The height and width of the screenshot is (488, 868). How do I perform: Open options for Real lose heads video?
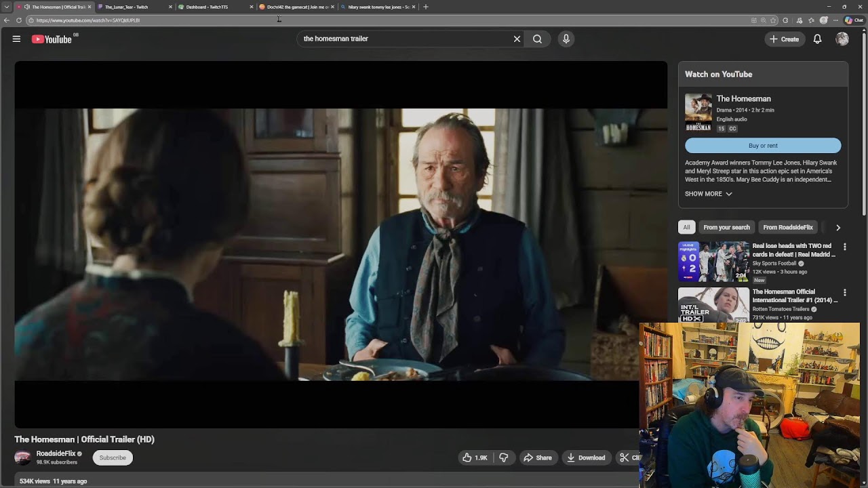point(844,247)
